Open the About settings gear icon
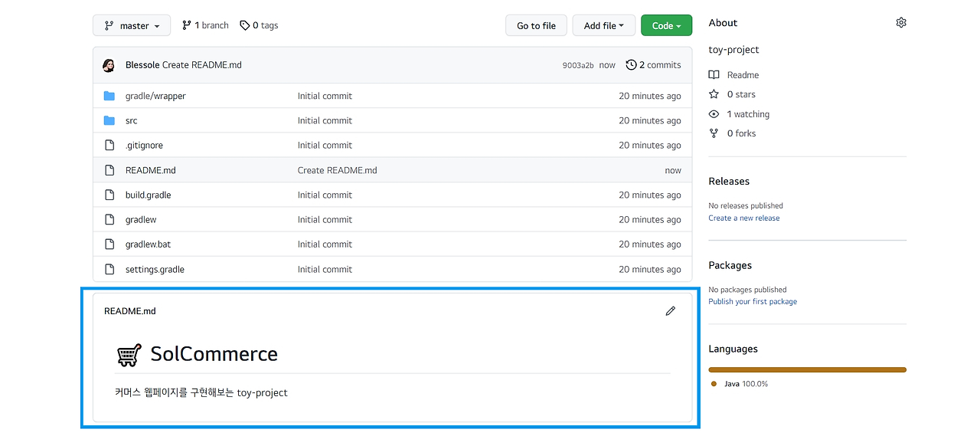The image size is (980, 433). pos(901,23)
